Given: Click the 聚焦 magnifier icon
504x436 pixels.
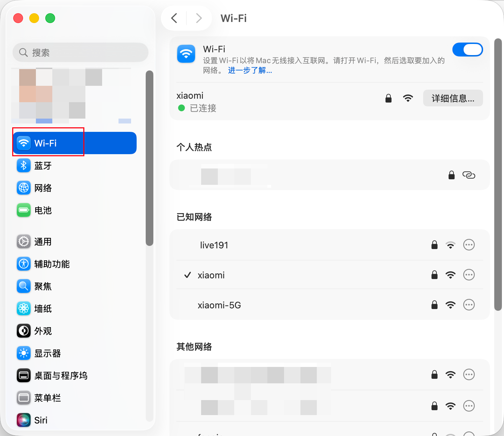Looking at the screenshot, I should click(x=24, y=286).
